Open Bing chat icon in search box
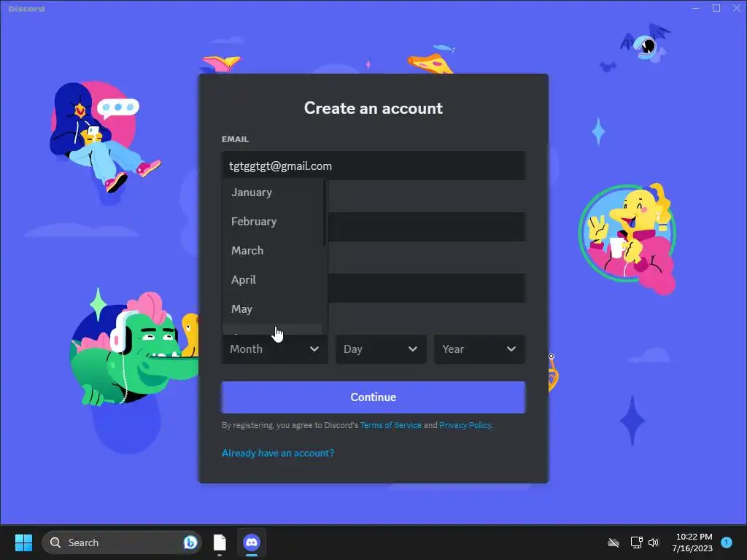The height and width of the screenshot is (560, 747). click(190, 542)
